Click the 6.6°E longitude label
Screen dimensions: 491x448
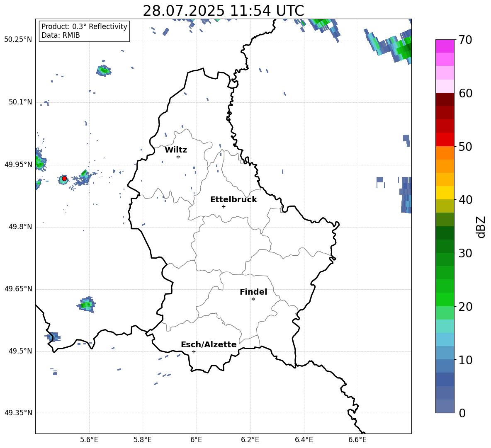pos(357,440)
